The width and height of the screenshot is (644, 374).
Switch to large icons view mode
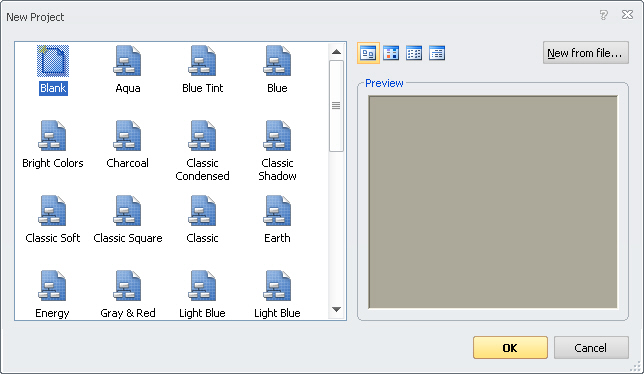368,53
